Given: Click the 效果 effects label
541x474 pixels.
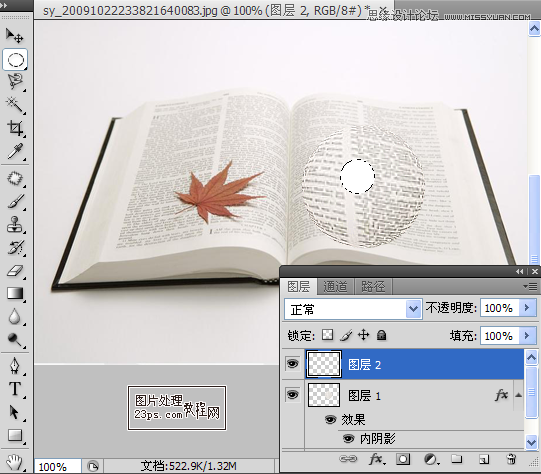Looking at the screenshot, I should [353, 419].
